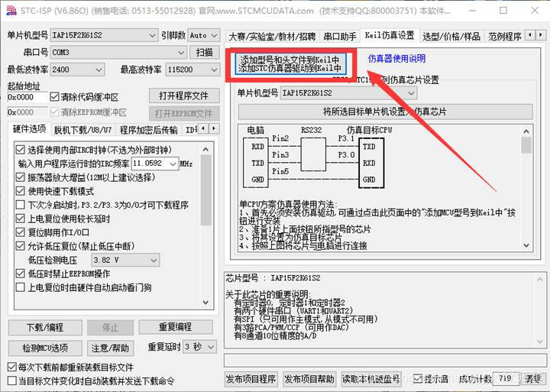Toggle 允许低压复位 checkbox
The width and height of the screenshot is (550, 392).
pos(21,245)
